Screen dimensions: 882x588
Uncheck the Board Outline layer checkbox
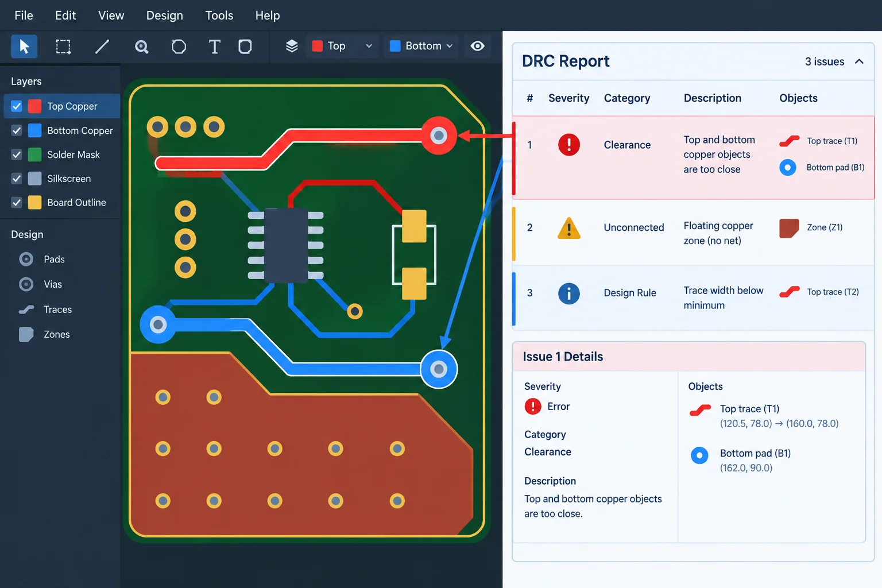17,203
